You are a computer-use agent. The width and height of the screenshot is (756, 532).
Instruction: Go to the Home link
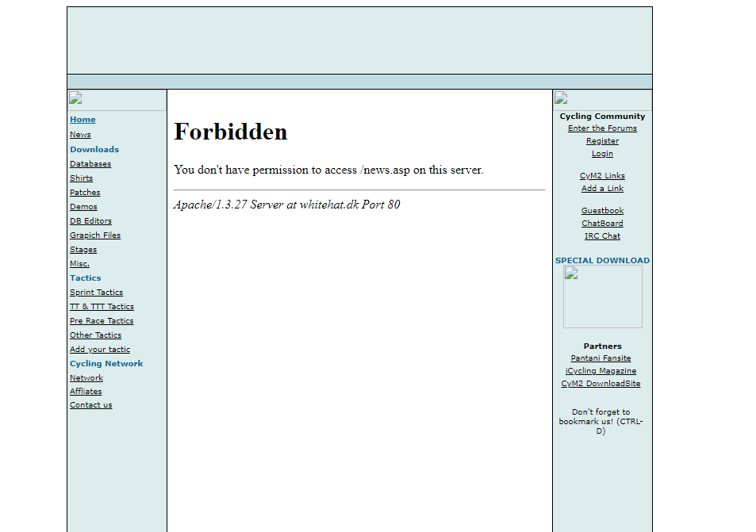(83, 120)
